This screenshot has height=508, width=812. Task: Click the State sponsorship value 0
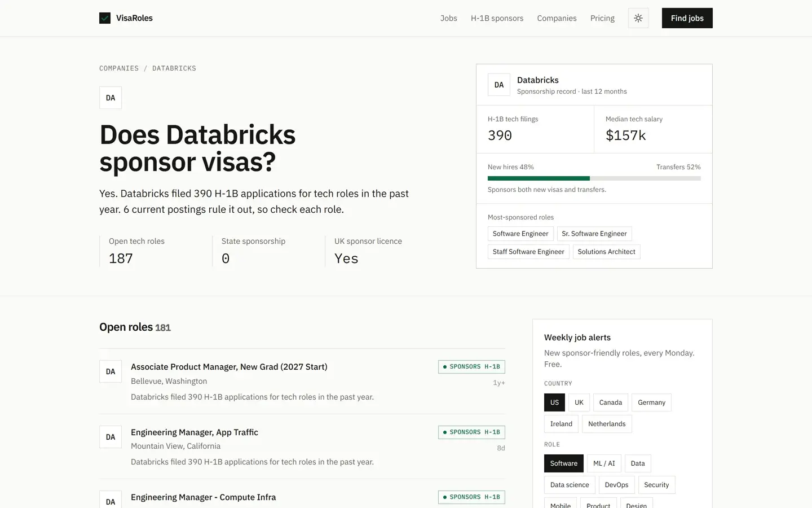(x=226, y=259)
